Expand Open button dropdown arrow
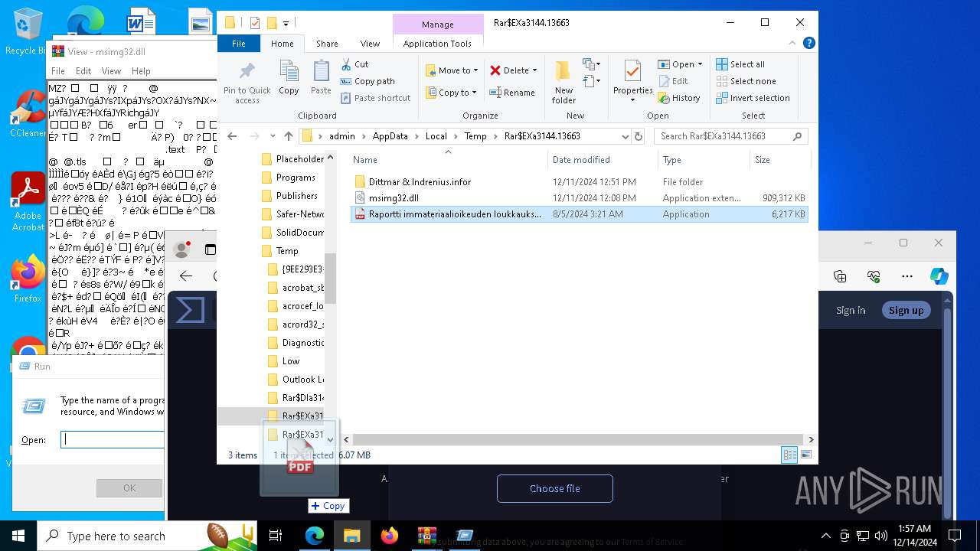Image resolution: width=980 pixels, height=551 pixels. coord(700,64)
